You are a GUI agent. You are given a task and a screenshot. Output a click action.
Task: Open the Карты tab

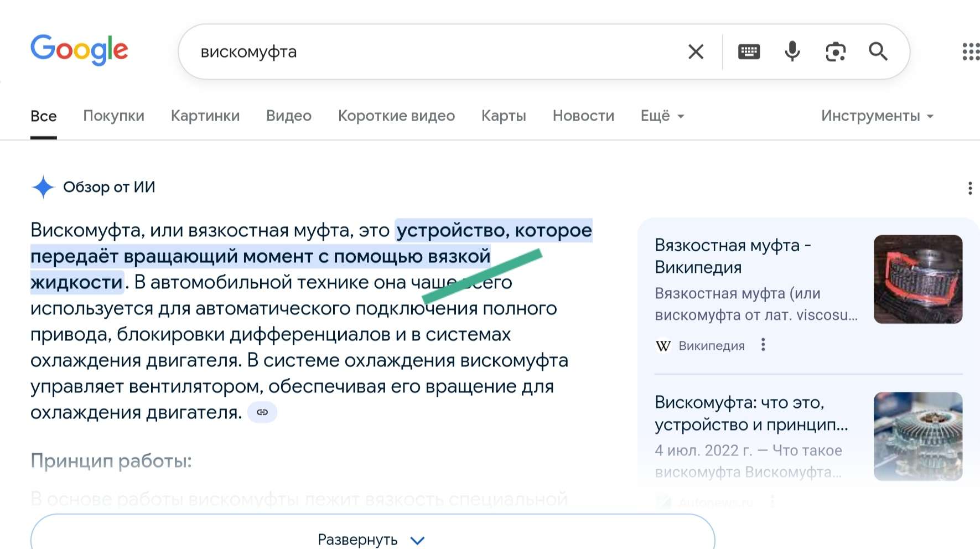[x=504, y=116]
